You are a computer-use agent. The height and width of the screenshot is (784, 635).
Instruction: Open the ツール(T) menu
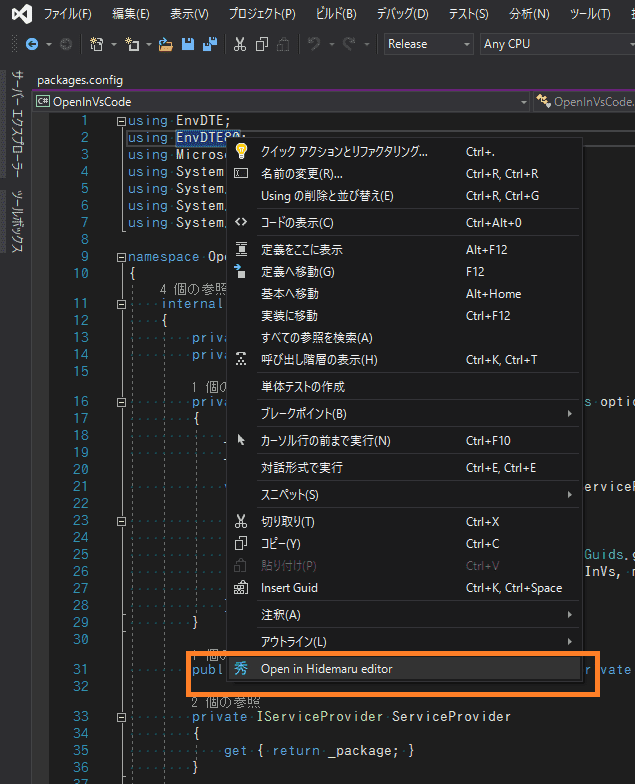590,14
